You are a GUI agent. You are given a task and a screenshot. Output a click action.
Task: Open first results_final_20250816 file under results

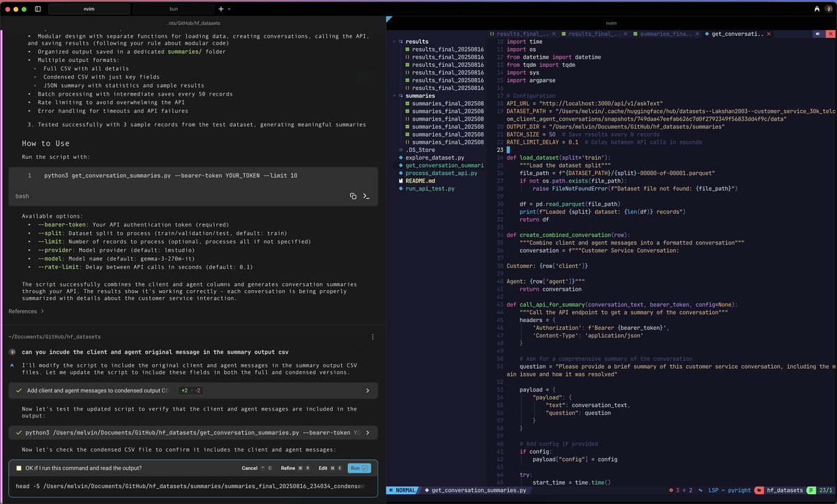point(448,49)
